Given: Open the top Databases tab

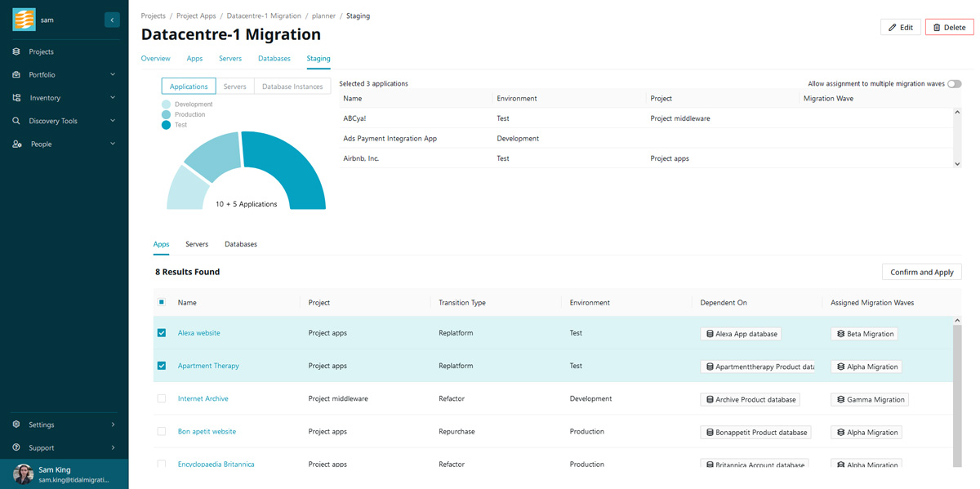Looking at the screenshot, I should tap(274, 59).
